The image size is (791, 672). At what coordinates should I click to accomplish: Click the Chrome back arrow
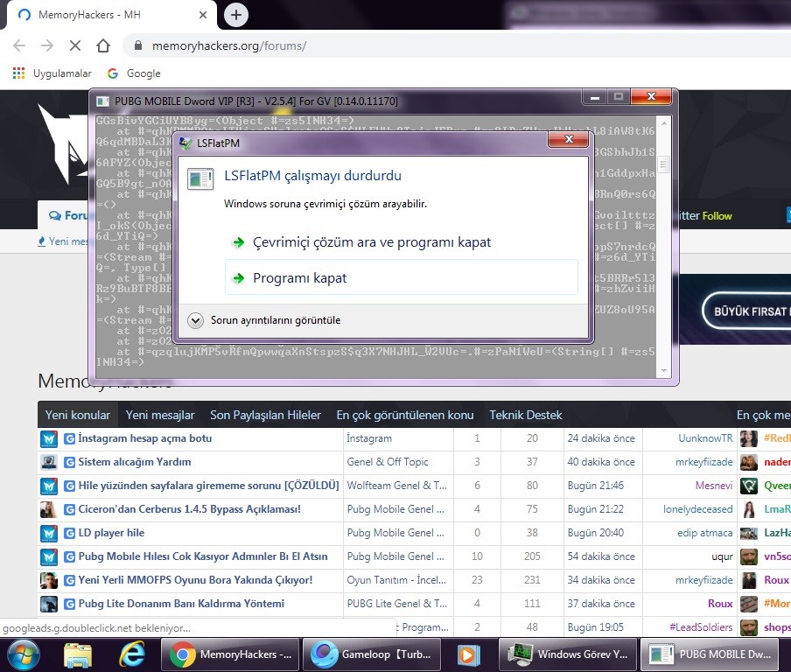[x=19, y=45]
